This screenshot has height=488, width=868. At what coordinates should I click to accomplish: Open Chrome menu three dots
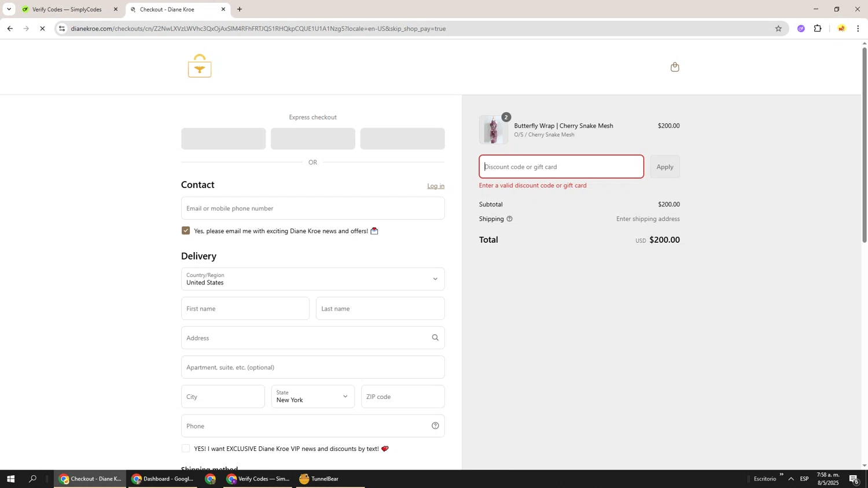click(858, 28)
